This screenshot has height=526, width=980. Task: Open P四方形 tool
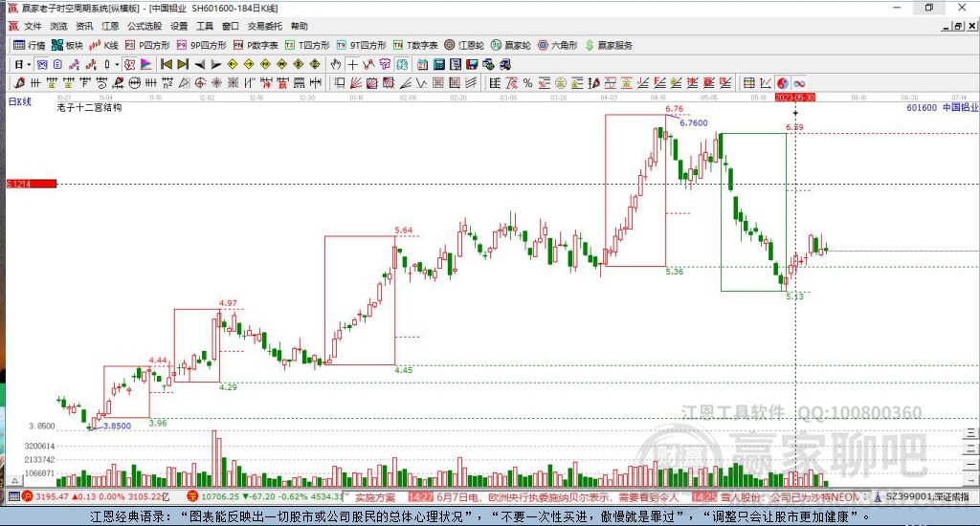tap(147, 45)
